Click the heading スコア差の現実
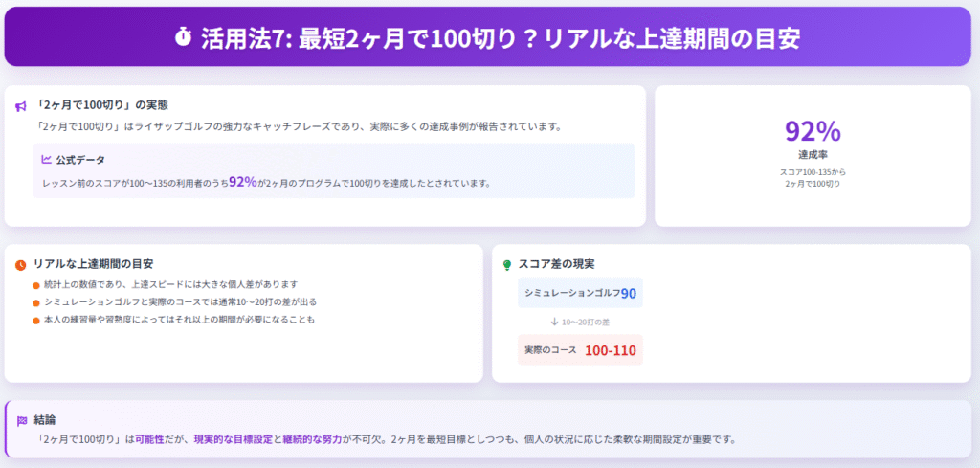Screen dimensions: 980x468 [556, 264]
